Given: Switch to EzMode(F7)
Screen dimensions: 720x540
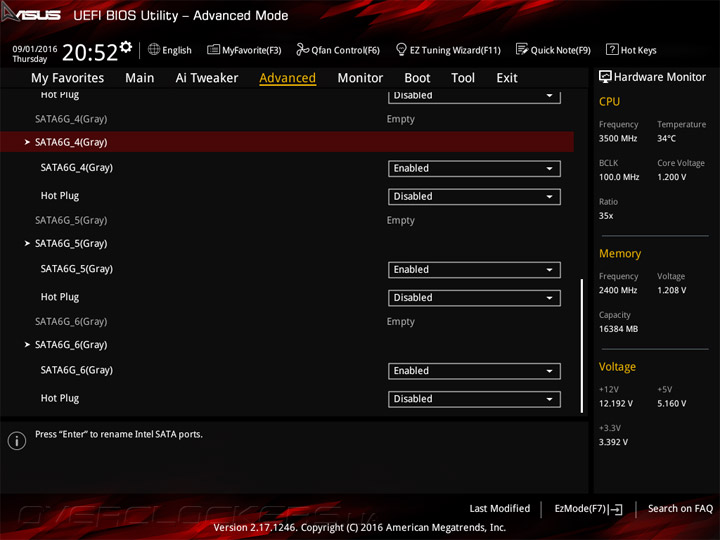Looking at the screenshot, I should click(588, 509).
